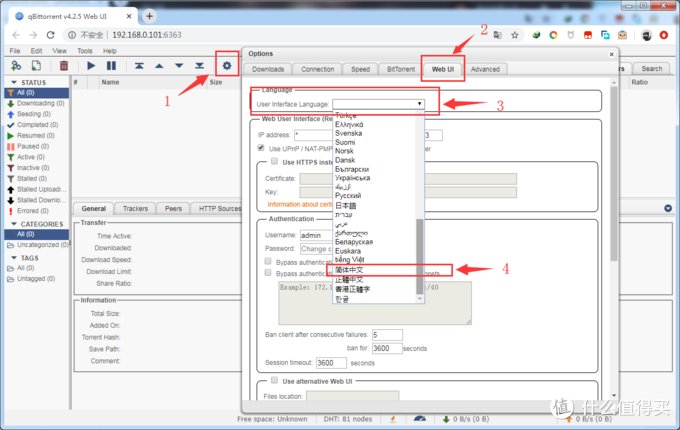The height and width of the screenshot is (430, 680).
Task: Click the Options dialog vertical scrollbar
Action: point(614,173)
